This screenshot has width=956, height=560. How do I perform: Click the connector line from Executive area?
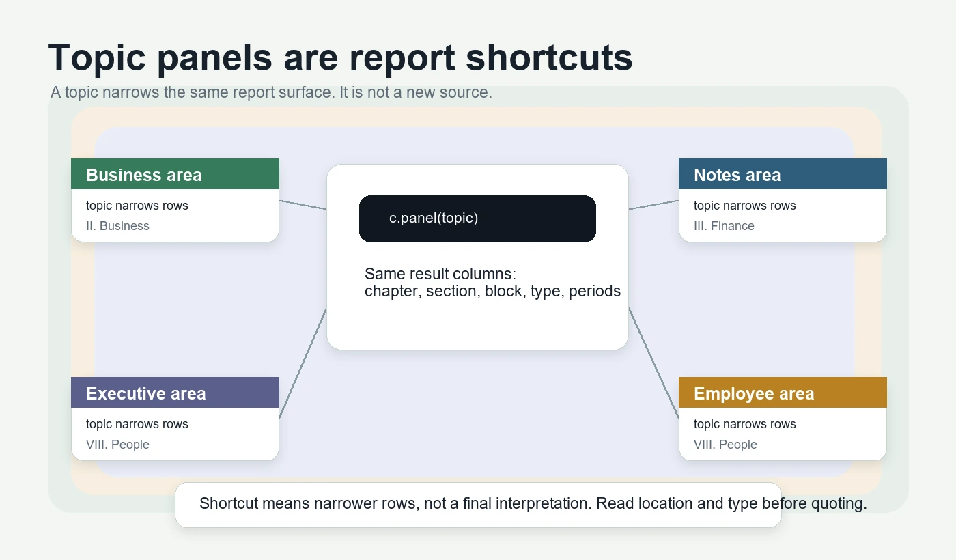coord(303,363)
